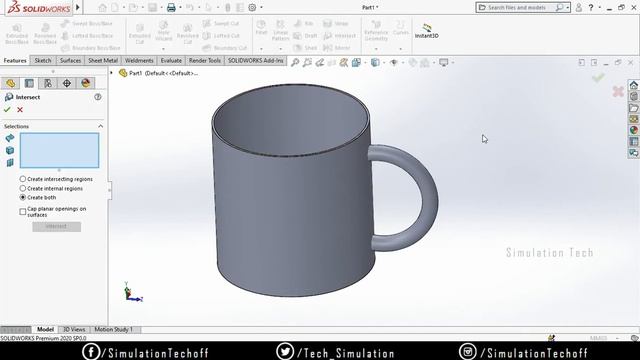The height and width of the screenshot is (360, 640).
Task: Click the Previous View icon
Action: click(x=320, y=62)
